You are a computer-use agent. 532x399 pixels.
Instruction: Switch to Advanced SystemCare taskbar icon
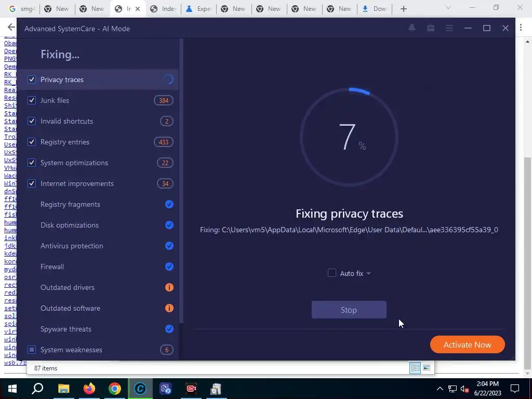pos(140,389)
